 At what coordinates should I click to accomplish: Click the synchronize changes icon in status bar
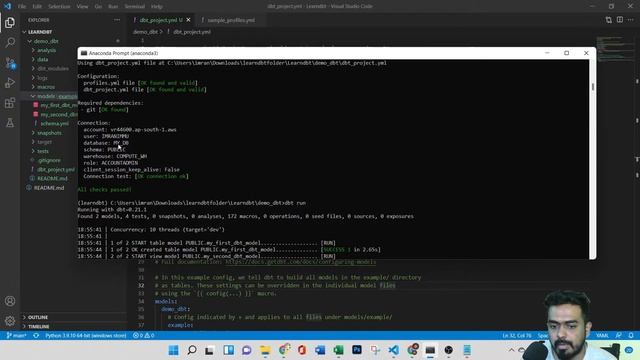coord(36,336)
